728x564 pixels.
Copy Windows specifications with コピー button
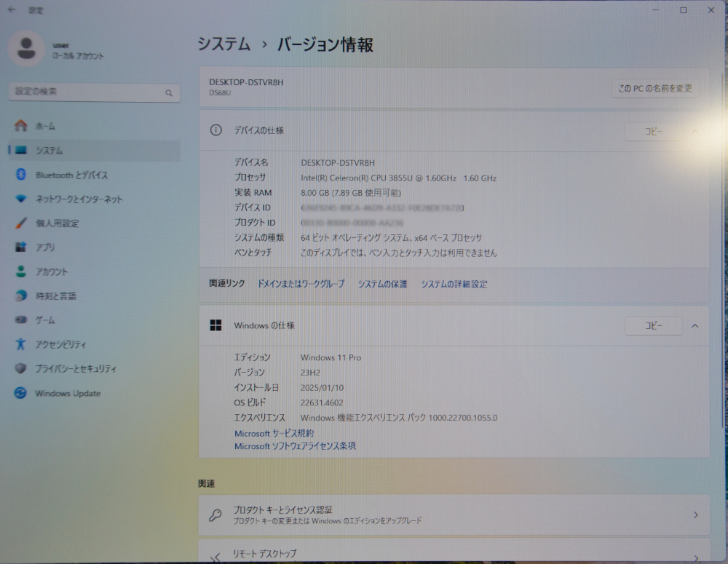pyautogui.click(x=653, y=325)
